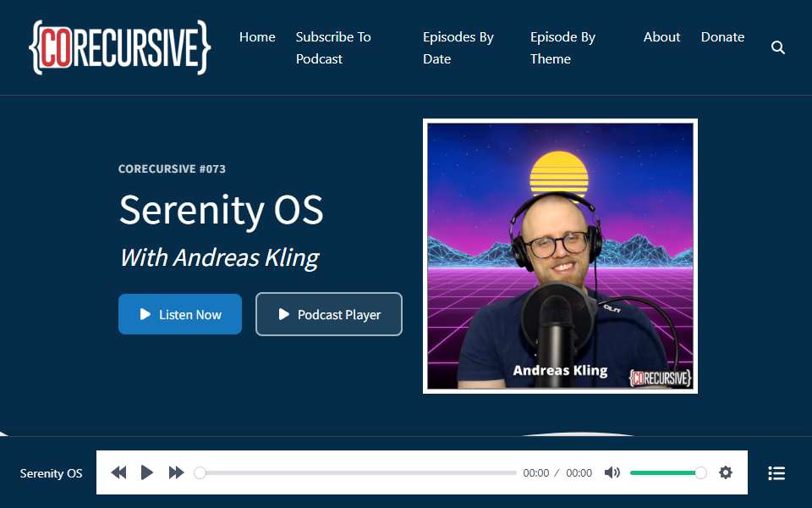Image resolution: width=812 pixels, height=508 pixels.
Task: Show the episode playlist list icon
Action: coord(776,472)
